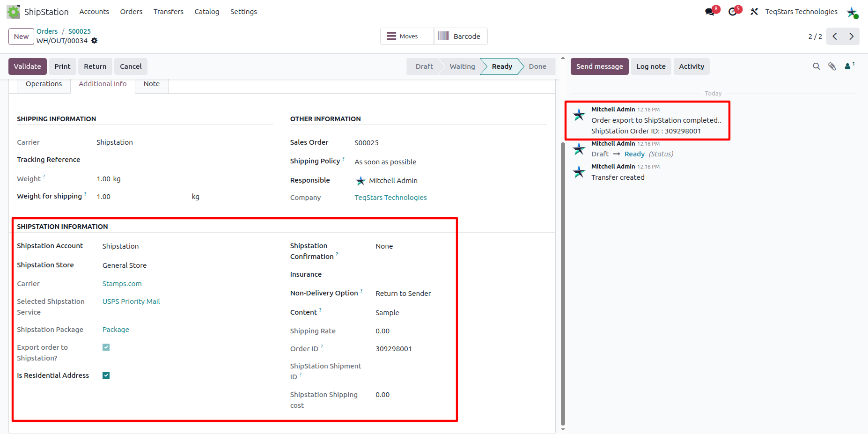Click the avatar beside Mitchell Admin Responsible
Image resolution: width=868 pixels, height=434 pixels.
click(360, 181)
